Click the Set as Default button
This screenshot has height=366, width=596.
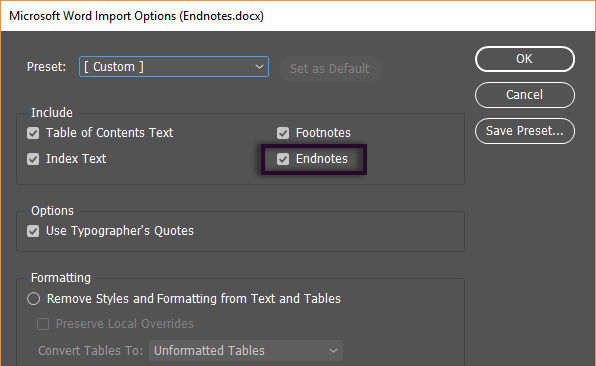330,69
